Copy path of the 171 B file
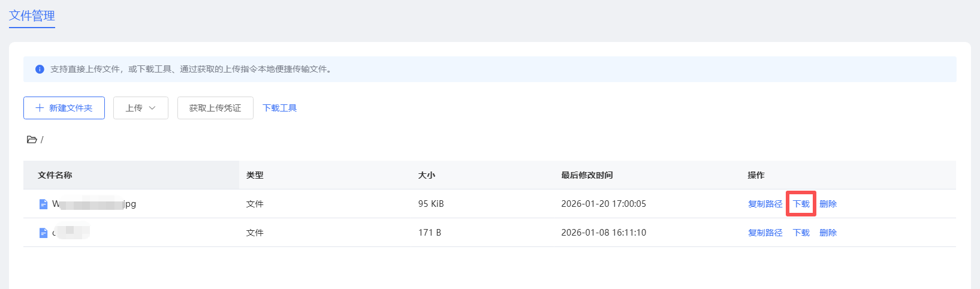The height and width of the screenshot is (289, 980). 765,233
